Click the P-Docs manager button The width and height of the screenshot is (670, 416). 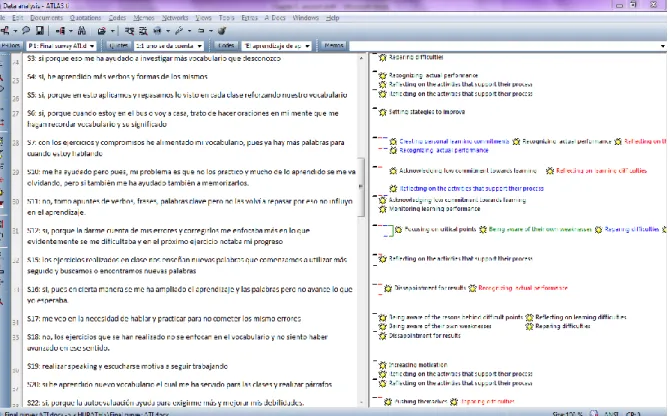[11, 45]
